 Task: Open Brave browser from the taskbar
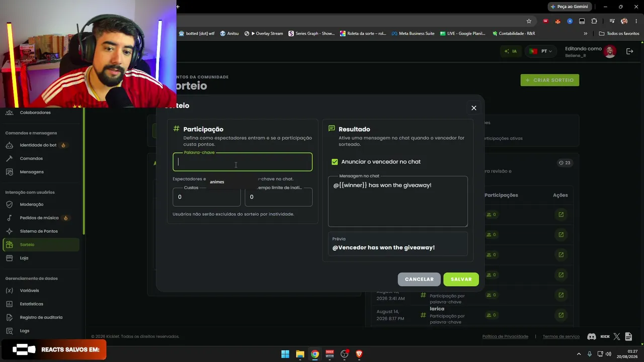[x=359, y=354]
